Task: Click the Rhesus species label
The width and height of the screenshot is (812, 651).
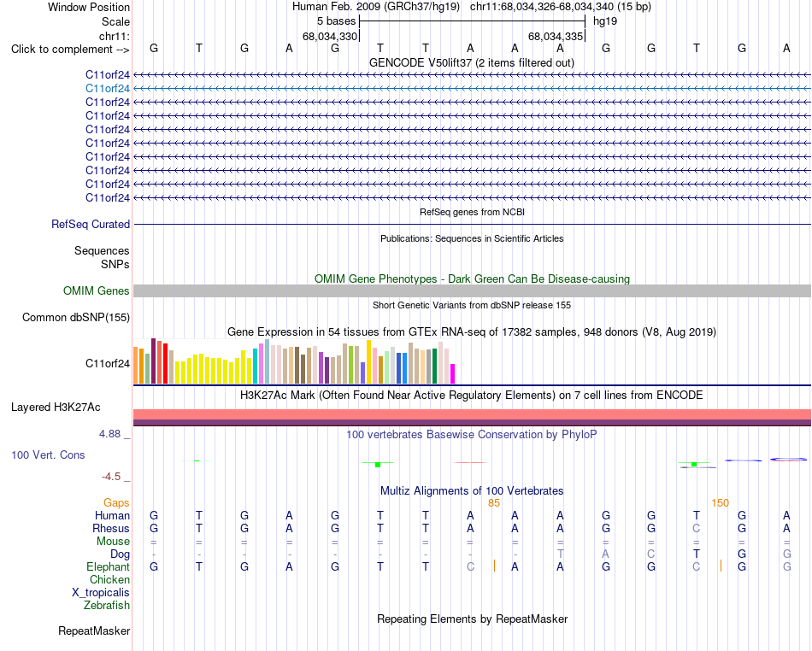Action: pos(111,528)
